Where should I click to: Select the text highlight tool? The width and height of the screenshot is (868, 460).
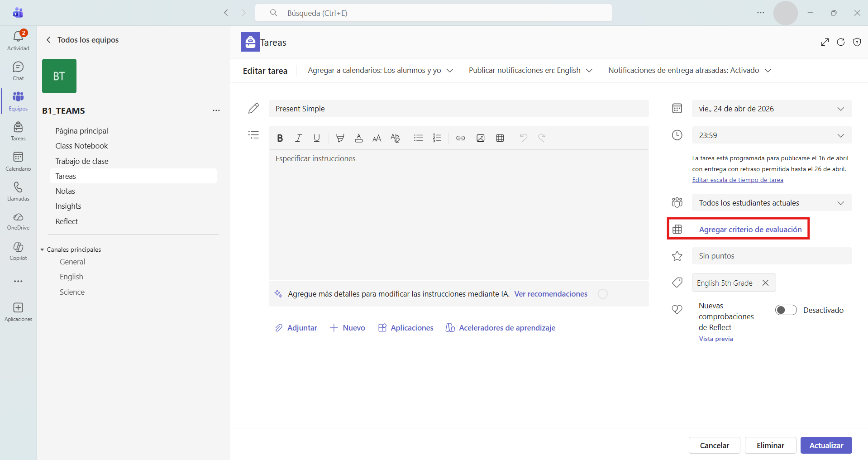coord(340,138)
